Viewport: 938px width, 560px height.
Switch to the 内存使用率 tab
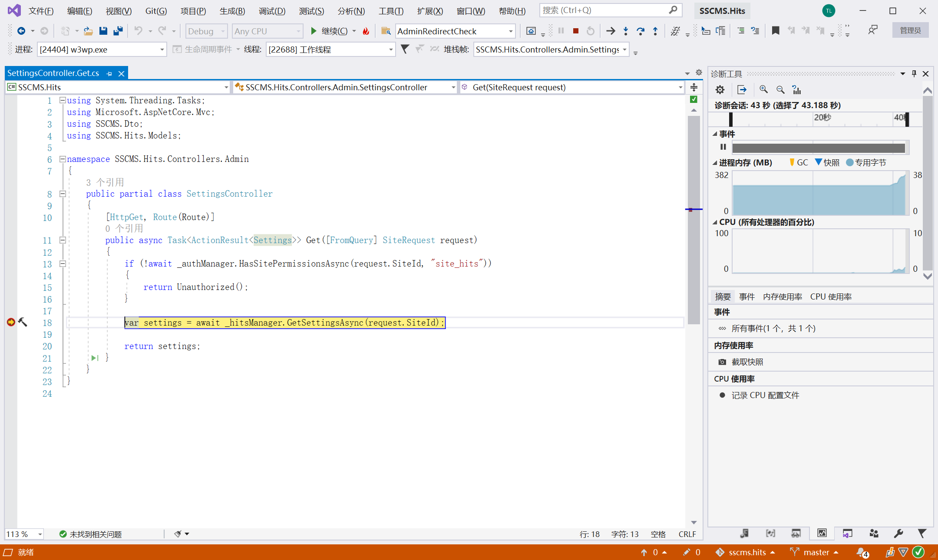click(x=782, y=296)
